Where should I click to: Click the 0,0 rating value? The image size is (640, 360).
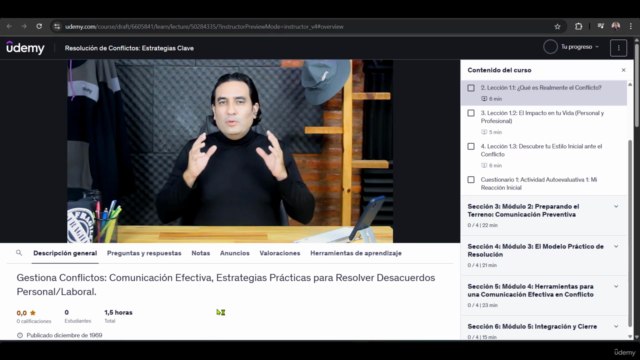coord(22,313)
